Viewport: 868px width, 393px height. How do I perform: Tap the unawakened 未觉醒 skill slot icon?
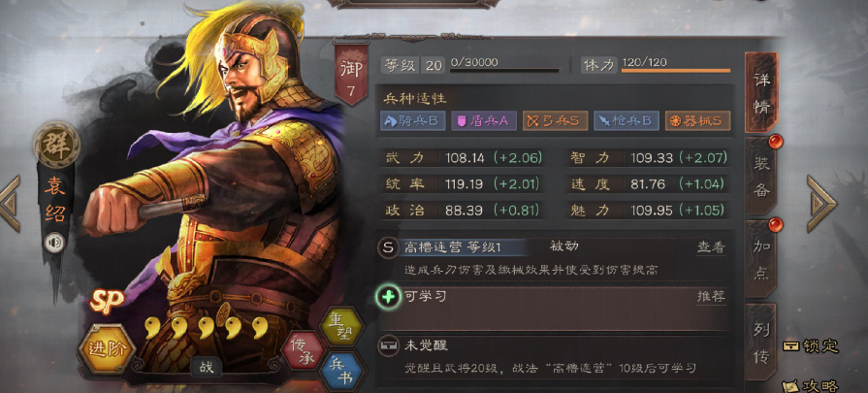point(388,346)
